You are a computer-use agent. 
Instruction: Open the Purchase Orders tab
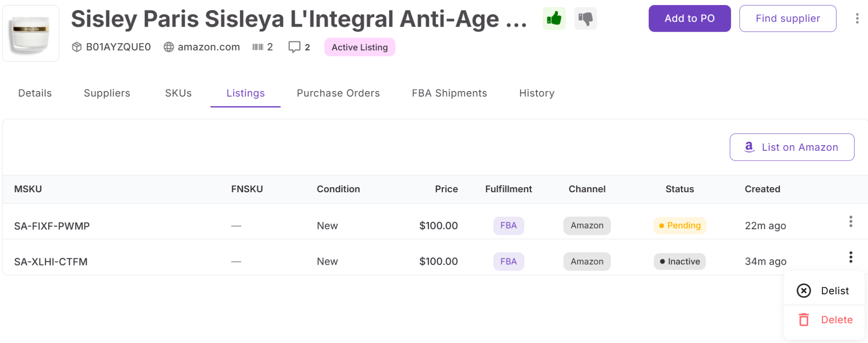[x=338, y=93]
